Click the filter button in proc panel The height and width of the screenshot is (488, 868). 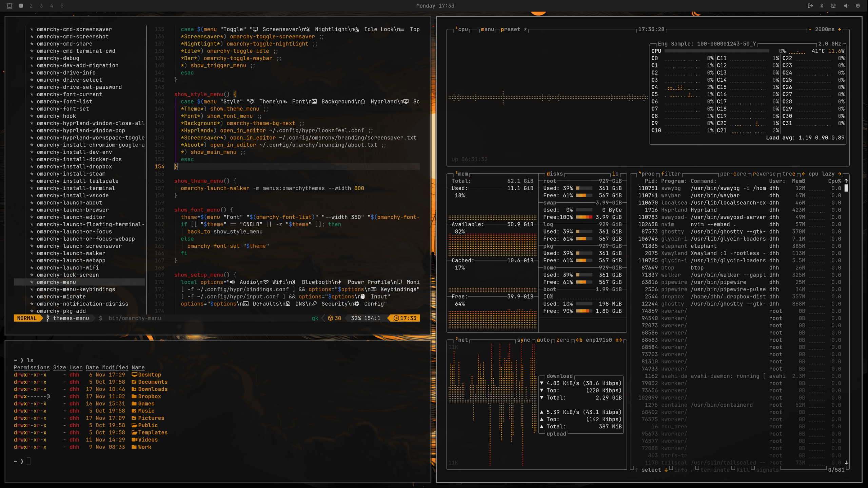(671, 174)
